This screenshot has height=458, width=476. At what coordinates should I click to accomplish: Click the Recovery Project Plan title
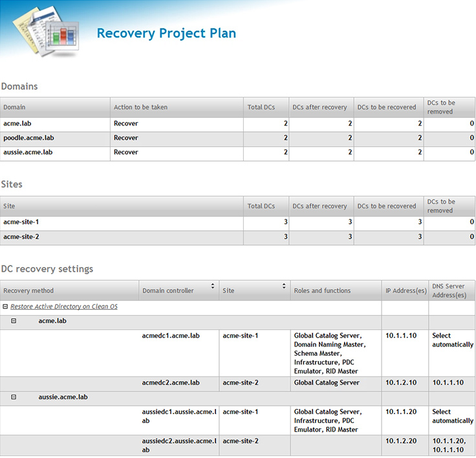coord(166,34)
